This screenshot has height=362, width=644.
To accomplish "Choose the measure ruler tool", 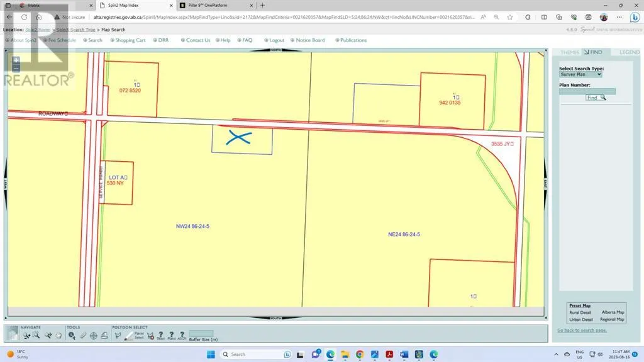I will (83, 336).
